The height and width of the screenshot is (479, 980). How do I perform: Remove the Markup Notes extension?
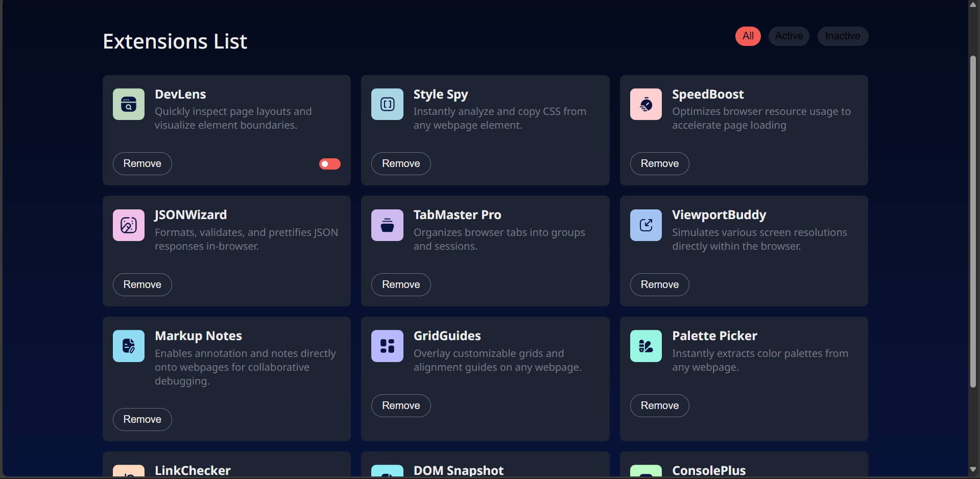pyautogui.click(x=142, y=420)
